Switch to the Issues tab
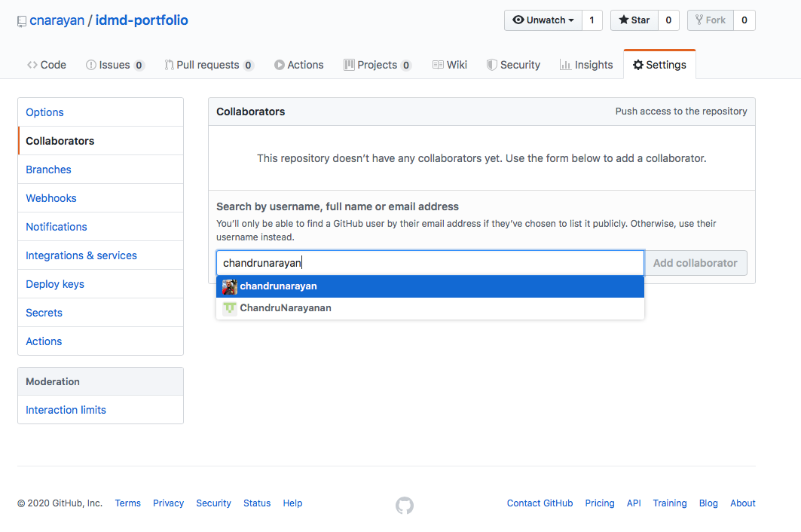 tap(115, 65)
